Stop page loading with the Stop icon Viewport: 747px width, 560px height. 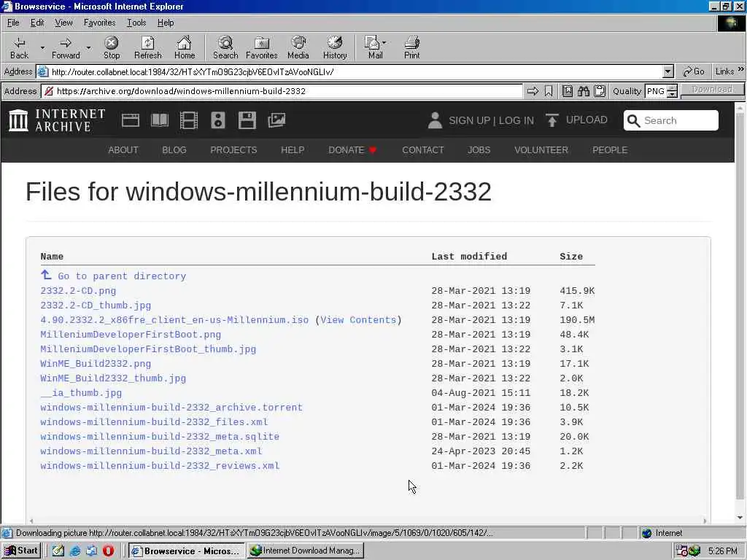pos(112,48)
